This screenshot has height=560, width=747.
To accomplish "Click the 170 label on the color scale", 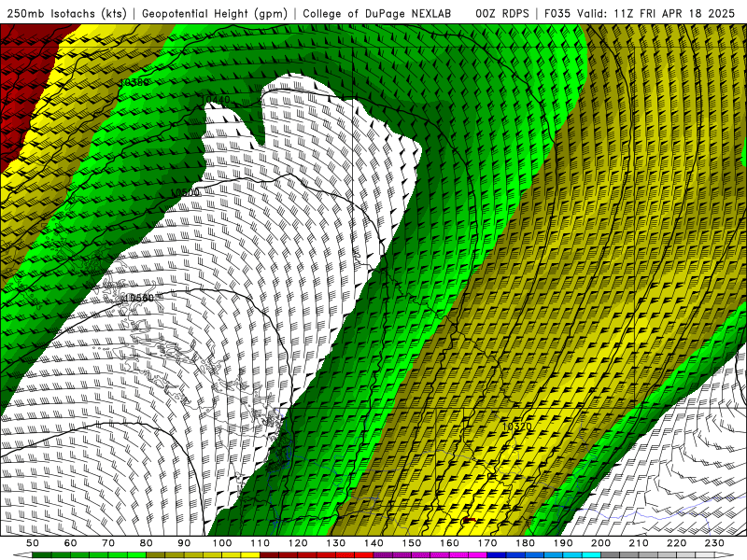I will pos(487,543).
